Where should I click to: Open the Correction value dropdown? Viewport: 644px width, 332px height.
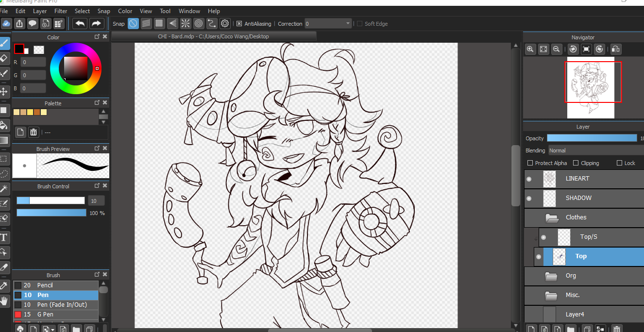tap(348, 24)
